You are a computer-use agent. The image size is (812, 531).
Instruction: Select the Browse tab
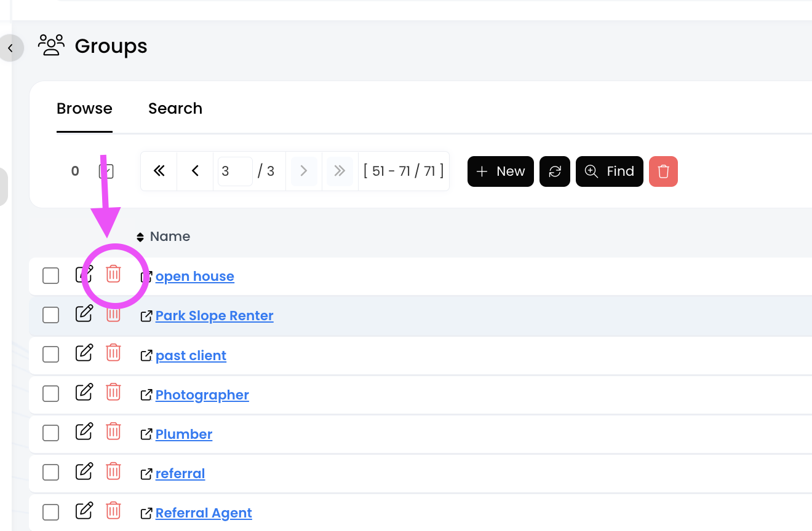84,109
